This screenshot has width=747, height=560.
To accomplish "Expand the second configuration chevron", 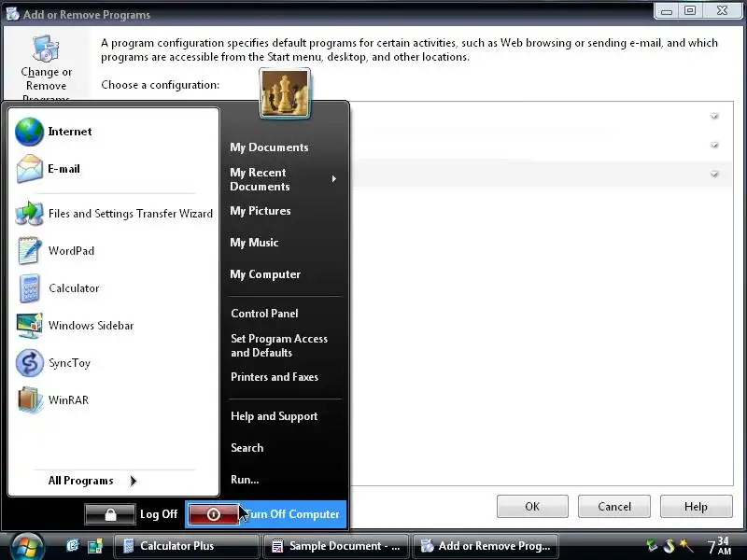I will [x=714, y=145].
